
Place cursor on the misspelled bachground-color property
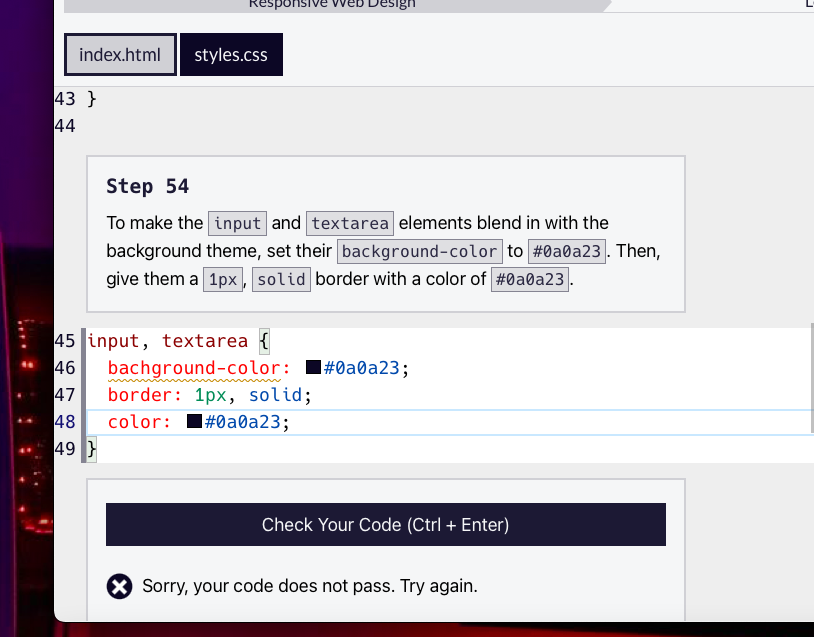198,367
